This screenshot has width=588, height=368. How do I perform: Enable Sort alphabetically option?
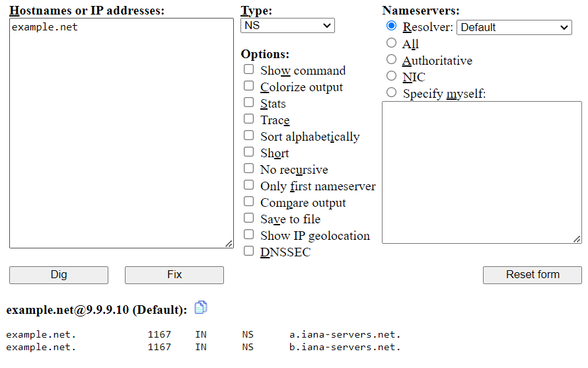[x=248, y=135]
